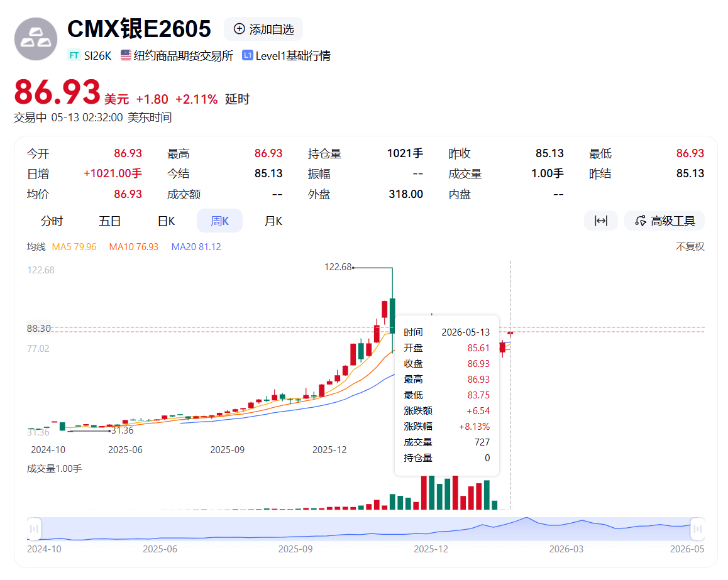Click the 纽约商品期货交易所 exchange label

click(x=184, y=56)
